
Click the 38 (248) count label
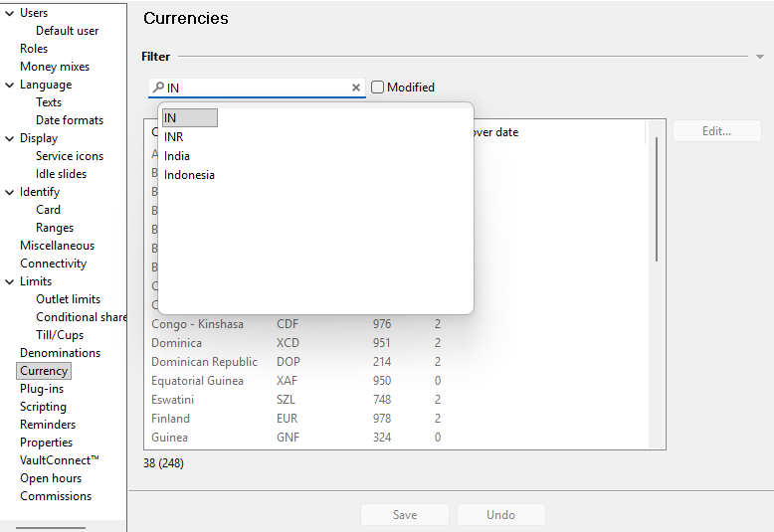[x=163, y=463]
